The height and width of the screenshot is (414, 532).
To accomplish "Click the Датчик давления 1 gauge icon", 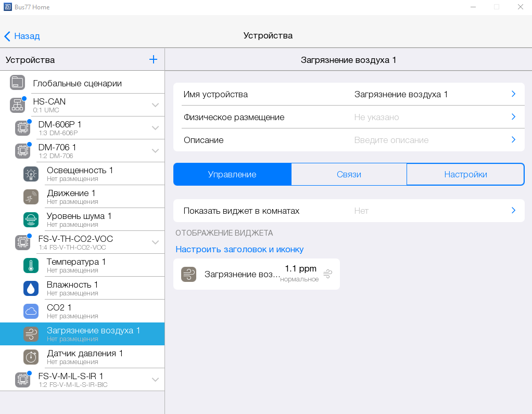I will coord(31,357).
